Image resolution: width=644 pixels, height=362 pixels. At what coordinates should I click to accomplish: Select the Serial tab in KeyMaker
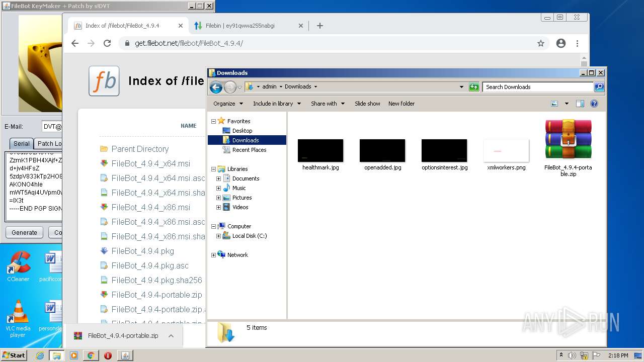tap(21, 143)
